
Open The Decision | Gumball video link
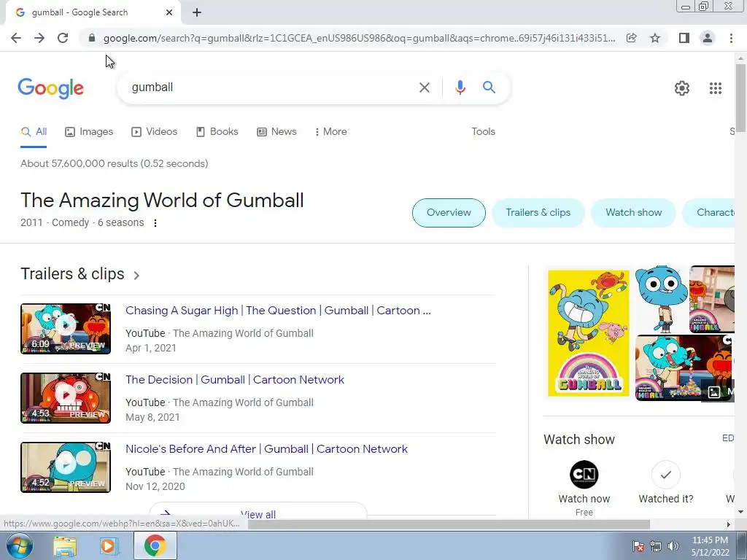[x=234, y=380]
